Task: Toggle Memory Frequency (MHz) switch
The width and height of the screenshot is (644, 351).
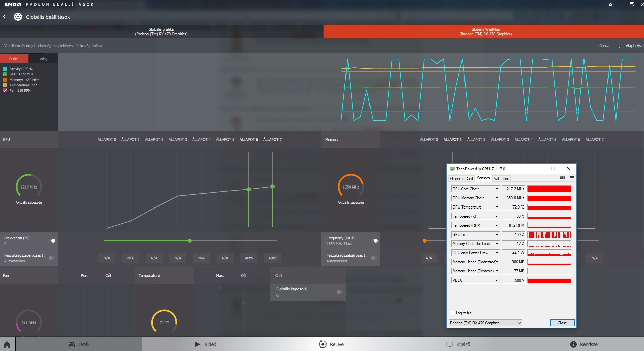Action: (x=375, y=241)
